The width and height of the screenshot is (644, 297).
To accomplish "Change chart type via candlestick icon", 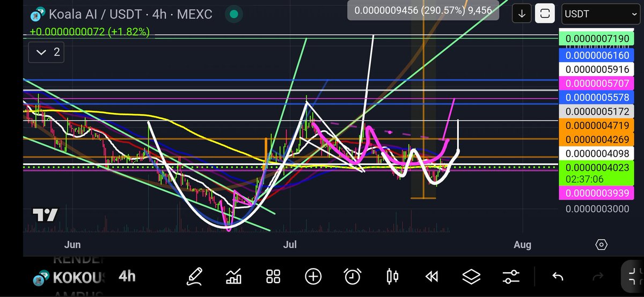I will click(x=392, y=277).
